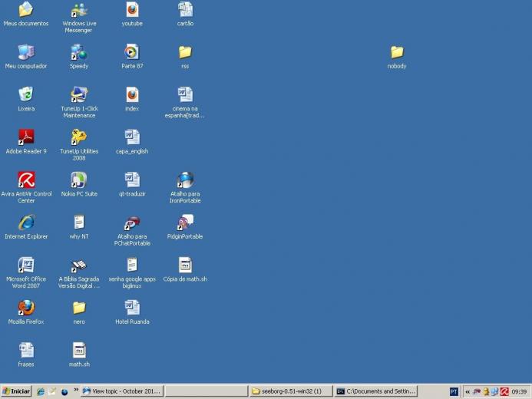Click the Internet Explorer quick launch icon
The width and height of the screenshot is (532, 399).
coord(41,391)
